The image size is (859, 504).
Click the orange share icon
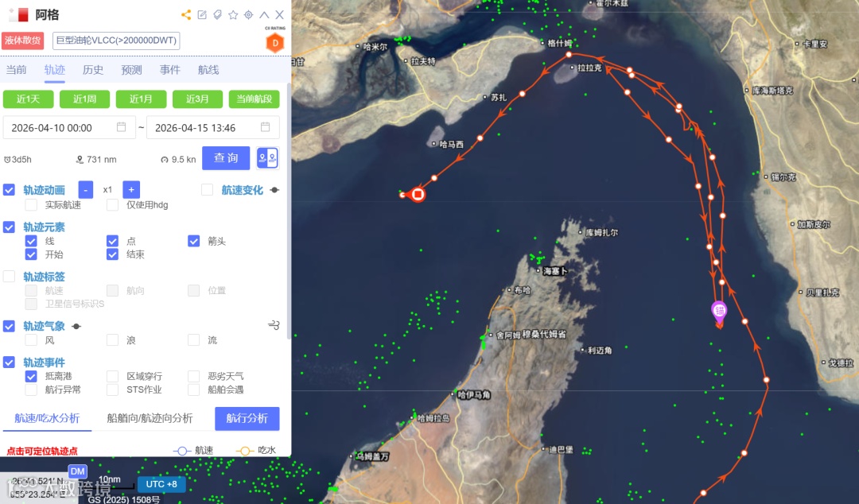[186, 15]
